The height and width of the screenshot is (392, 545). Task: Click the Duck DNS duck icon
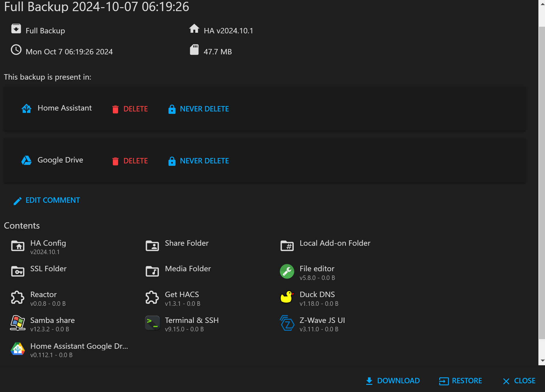coord(287,297)
